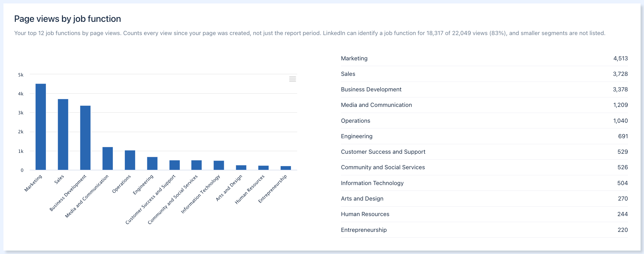The image size is (644, 254).
Task: Click the Customer Success and Support row
Action: tap(484, 152)
